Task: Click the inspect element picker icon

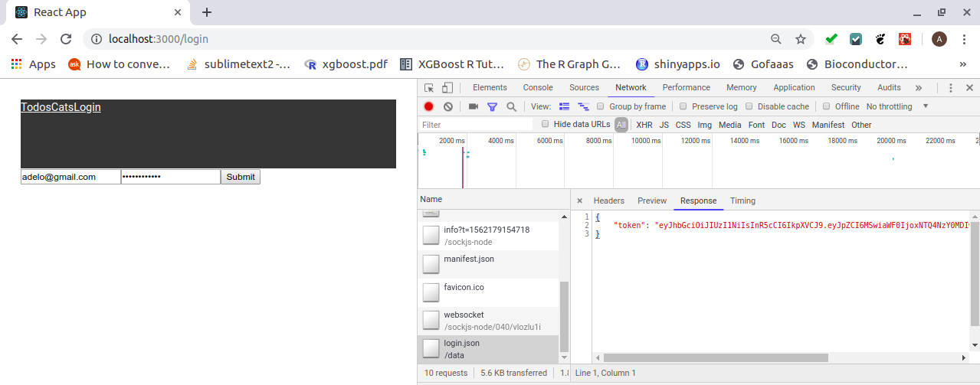Action: pos(430,88)
